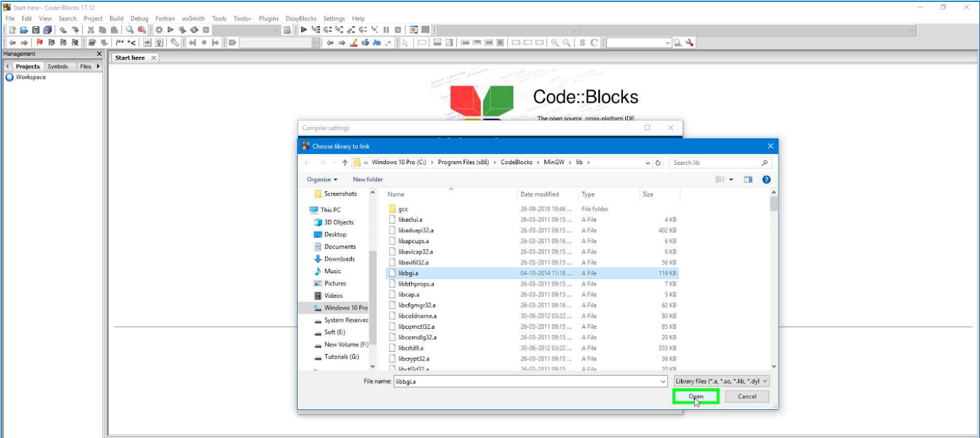980x438 pixels.
Task: Click the Toggle bookmark red flag icon
Action: click(x=40, y=43)
